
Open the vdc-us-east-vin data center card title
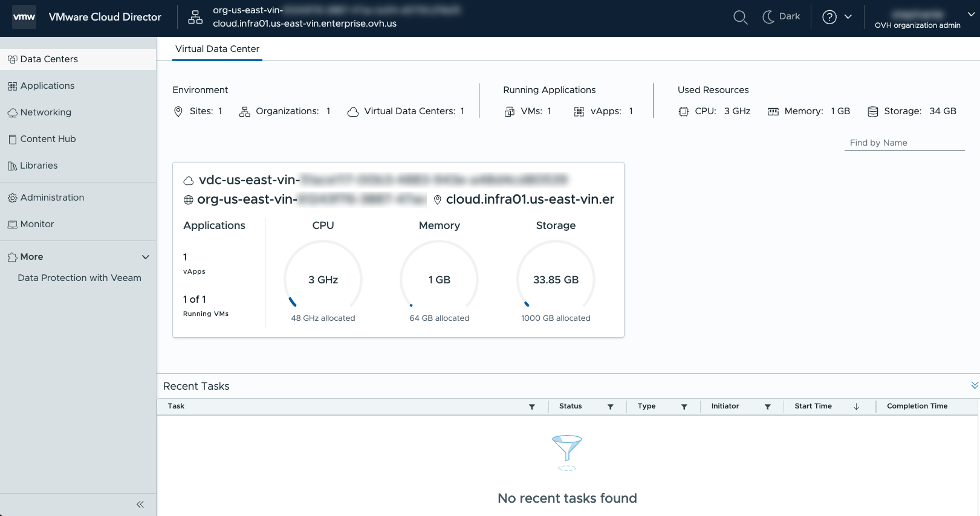(x=383, y=180)
